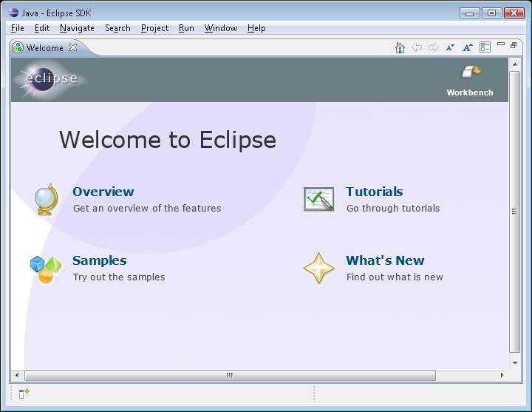Click the Navigate back arrow
This screenshot has width=532, height=412.
(417, 47)
